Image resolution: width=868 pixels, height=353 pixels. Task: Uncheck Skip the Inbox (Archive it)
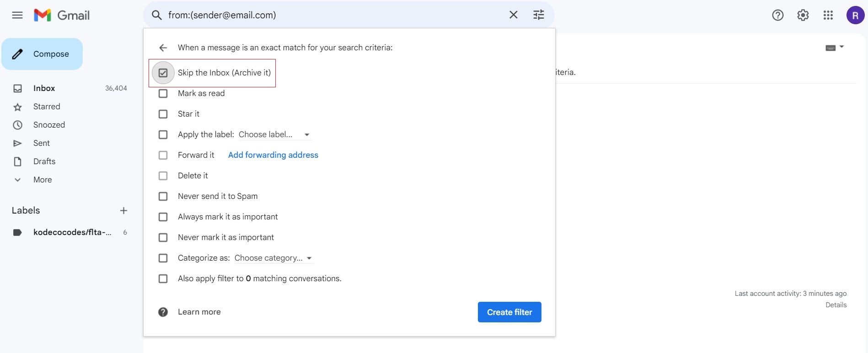pyautogui.click(x=163, y=73)
